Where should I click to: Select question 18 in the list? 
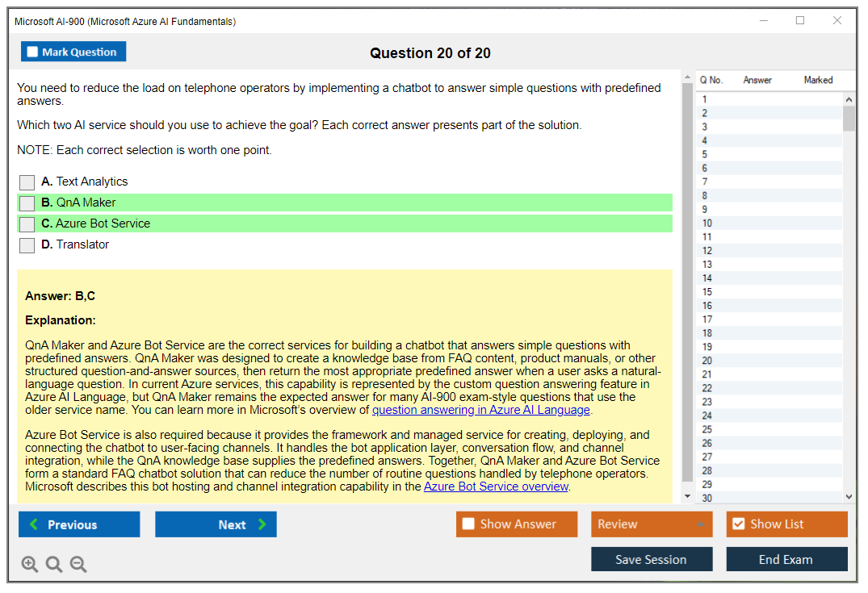click(x=769, y=333)
